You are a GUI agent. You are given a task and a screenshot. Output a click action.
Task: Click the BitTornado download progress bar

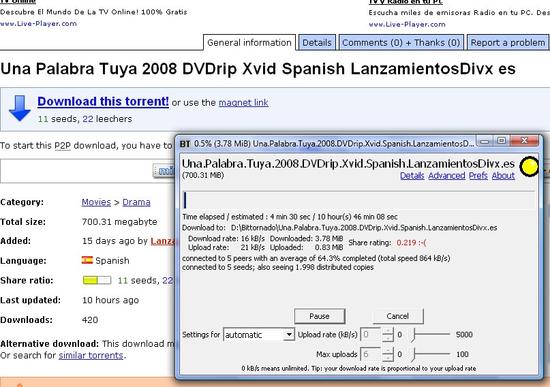(358, 200)
